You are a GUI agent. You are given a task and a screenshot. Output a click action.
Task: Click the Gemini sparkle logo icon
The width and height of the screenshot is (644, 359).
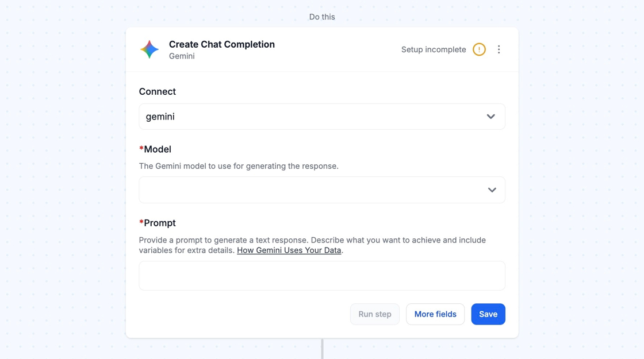(x=149, y=49)
